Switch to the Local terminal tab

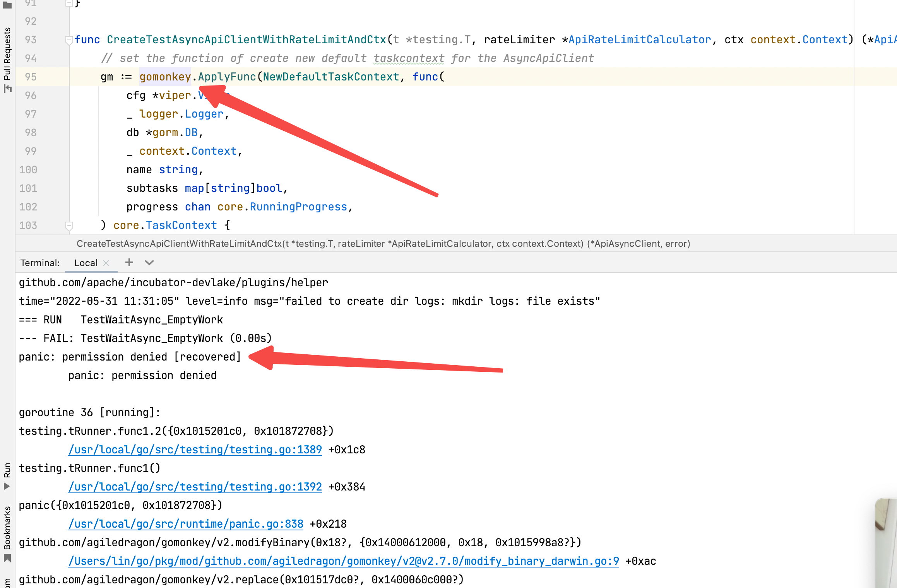pos(86,263)
